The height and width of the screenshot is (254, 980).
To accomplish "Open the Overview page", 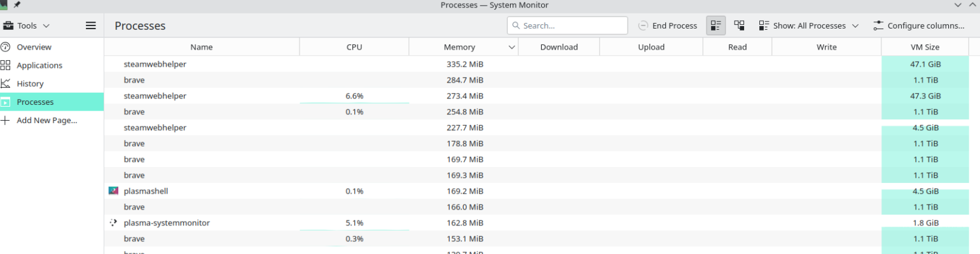I will point(52,47).
